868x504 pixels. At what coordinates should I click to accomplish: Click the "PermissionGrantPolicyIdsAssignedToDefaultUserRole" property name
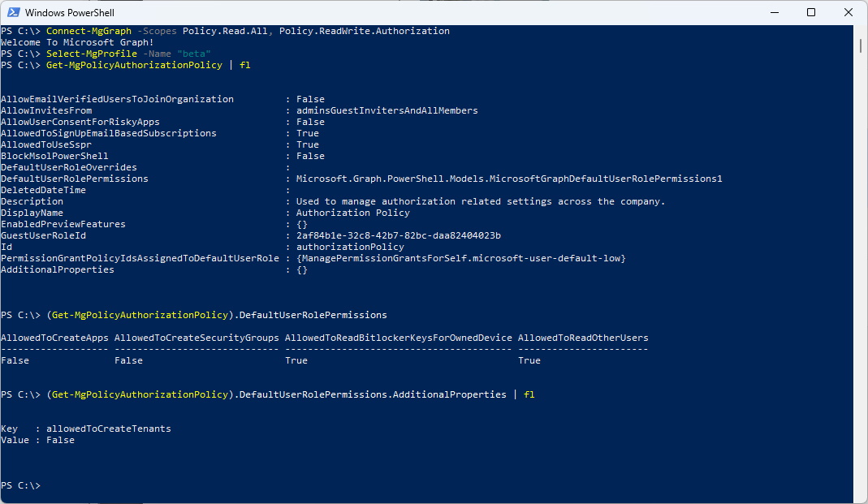(140, 258)
